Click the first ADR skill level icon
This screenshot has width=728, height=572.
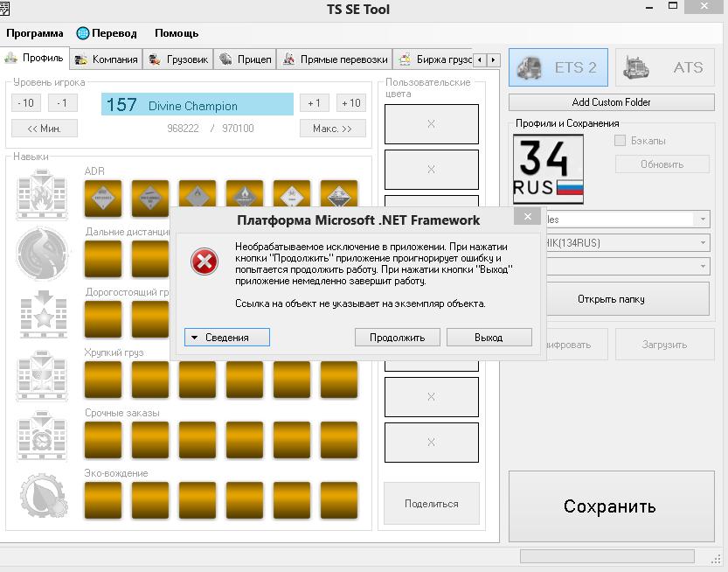tap(102, 199)
